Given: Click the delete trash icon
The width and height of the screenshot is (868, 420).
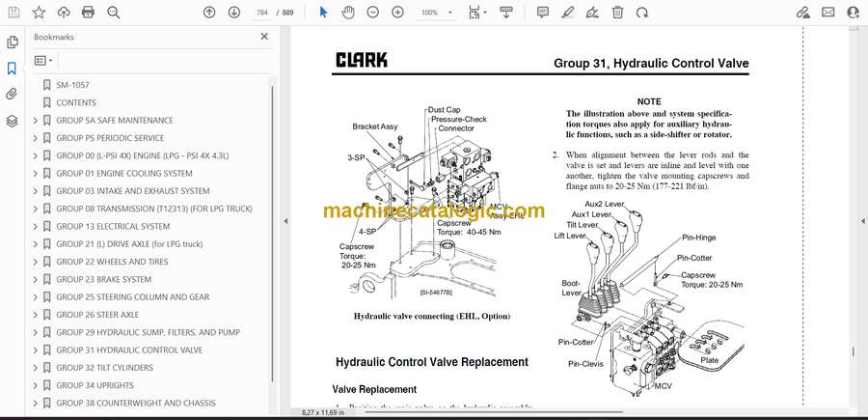Looking at the screenshot, I should point(617,13).
